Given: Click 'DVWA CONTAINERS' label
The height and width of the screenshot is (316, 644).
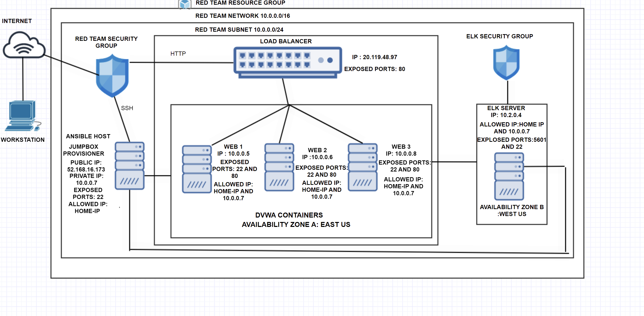Looking at the screenshot, I should 289,215.
